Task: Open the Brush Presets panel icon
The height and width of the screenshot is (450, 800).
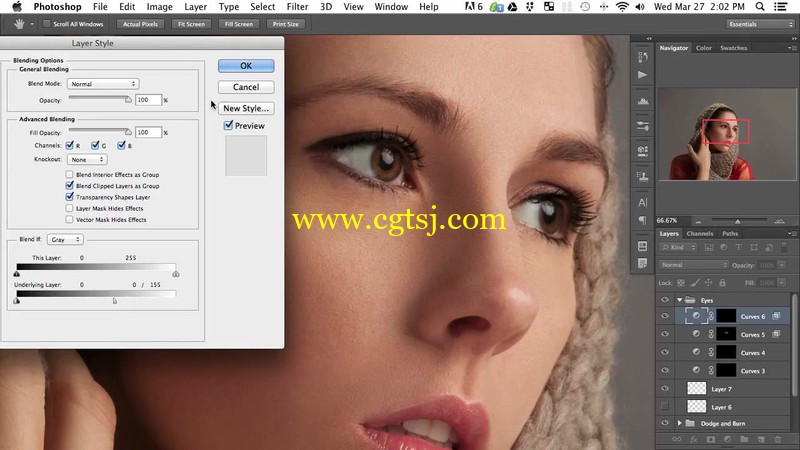Action: [x=643, y=126]
